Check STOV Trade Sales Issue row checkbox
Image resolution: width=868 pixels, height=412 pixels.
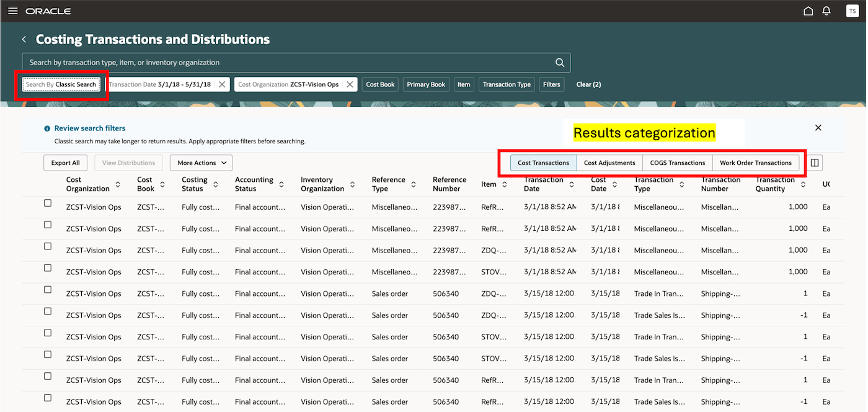(x=48, y=354)
